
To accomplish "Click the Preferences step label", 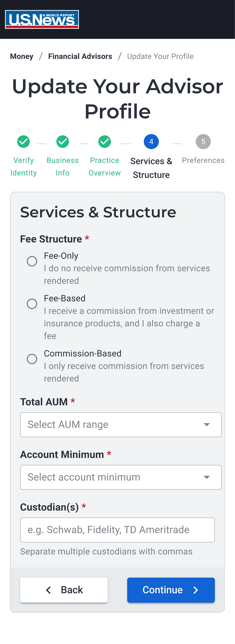I will click(203, 160).
